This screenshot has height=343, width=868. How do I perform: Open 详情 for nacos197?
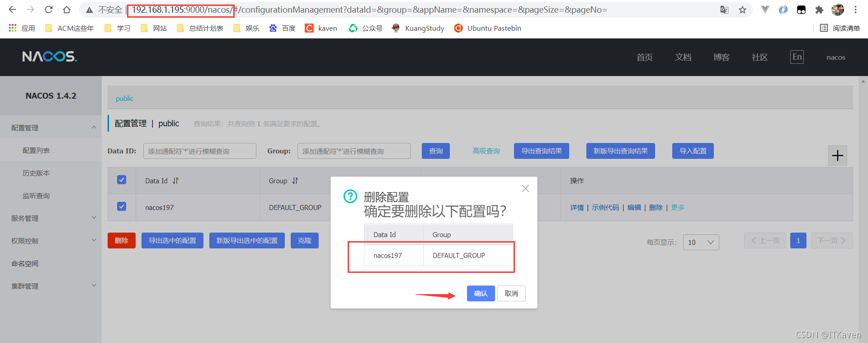[577, 207]
